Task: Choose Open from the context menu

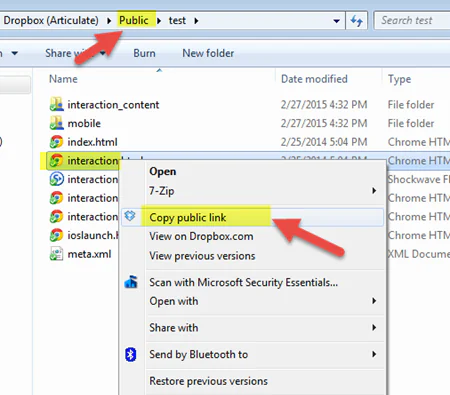Action: [x=163, y=171]
